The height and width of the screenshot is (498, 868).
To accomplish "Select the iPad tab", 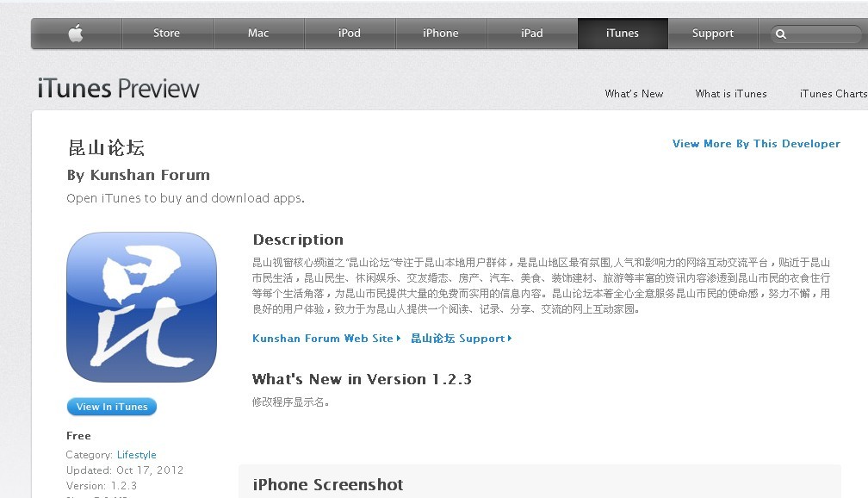I will point(532,34).
